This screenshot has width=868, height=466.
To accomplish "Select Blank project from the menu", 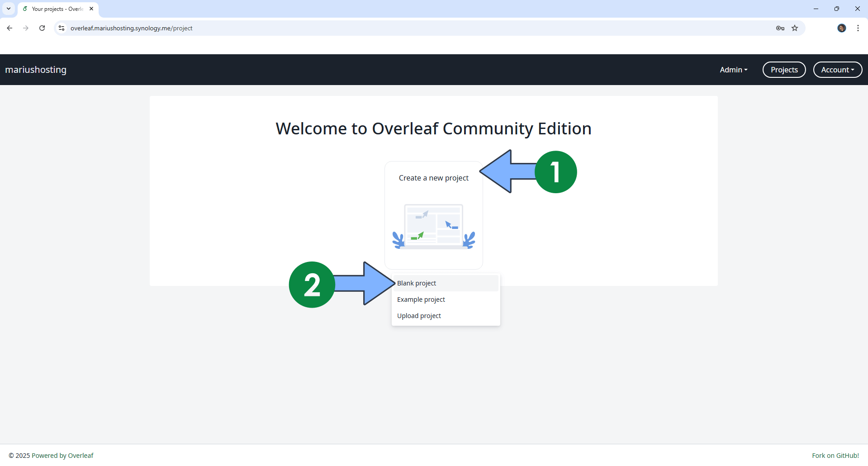I will point(416,283).
